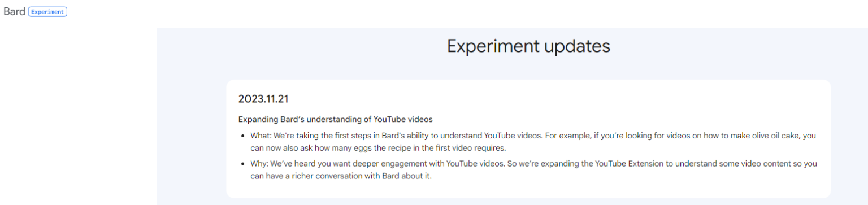Select the Experiment updates heading
868x205 pixels.
(528, 46)
